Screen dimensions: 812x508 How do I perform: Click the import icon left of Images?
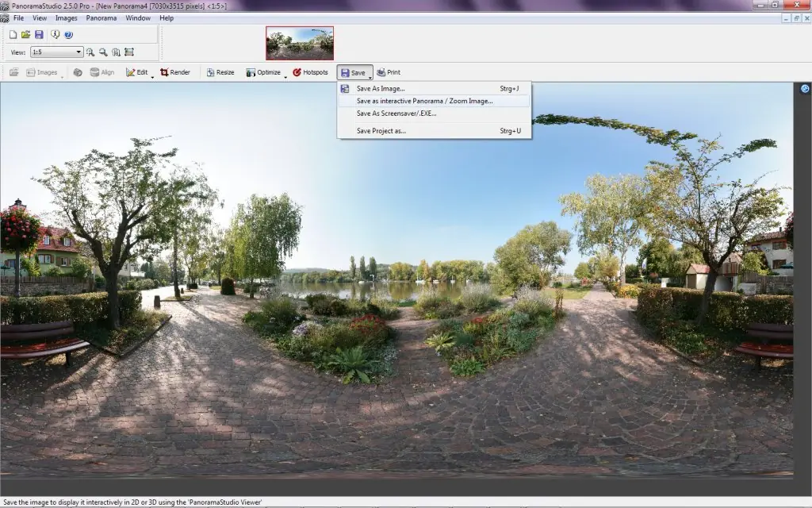pyautogui.click(x=14, y=72)
